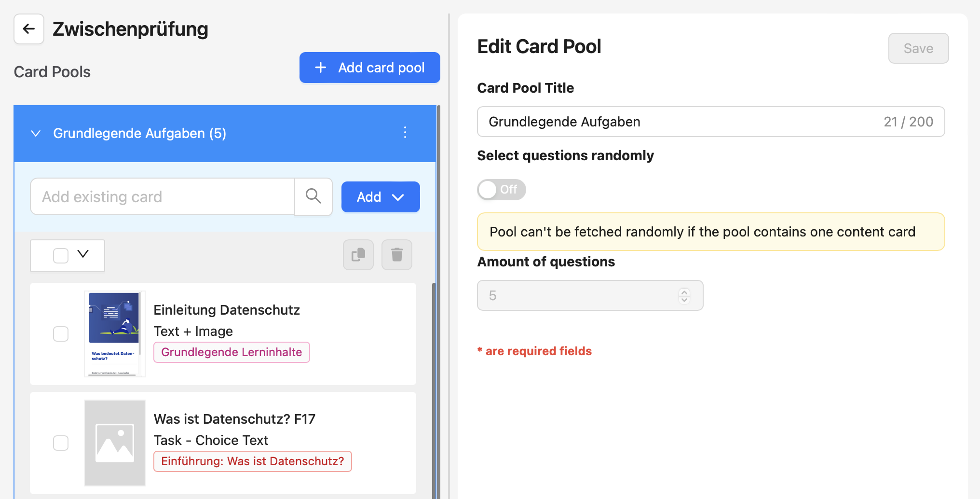Viewport: 980px width, 499px height.
Task: Check the Was ist Datenschutz? F17 checkbox
Action: pyautogui.click(x=61, y=443)
